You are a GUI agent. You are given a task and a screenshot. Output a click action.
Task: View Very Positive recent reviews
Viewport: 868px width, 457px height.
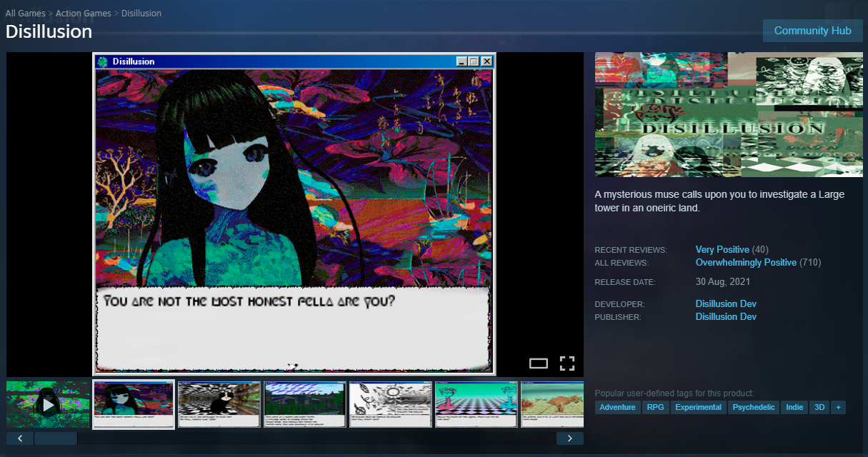click(722, 250)
